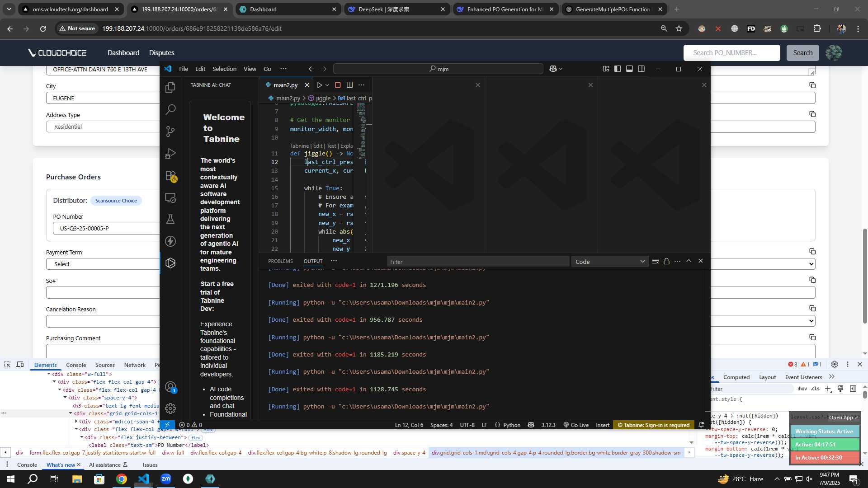Maximize the Output panel size chevron
The width and height of the screenshot is (868, 488).
pos(689,261)
